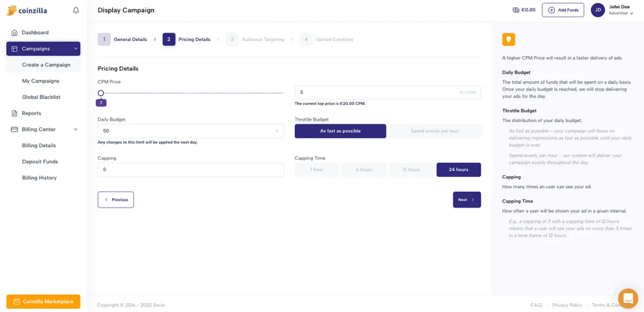Click the lightbulb tip icon

508,40
